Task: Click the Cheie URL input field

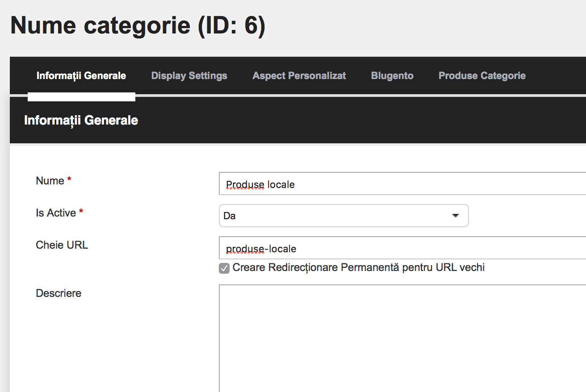Action: [x=402, y=248]
